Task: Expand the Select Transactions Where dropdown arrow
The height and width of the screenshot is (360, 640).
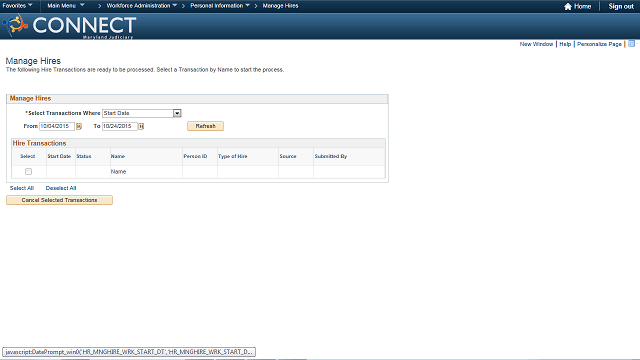Action: click(x=177, y=113)
